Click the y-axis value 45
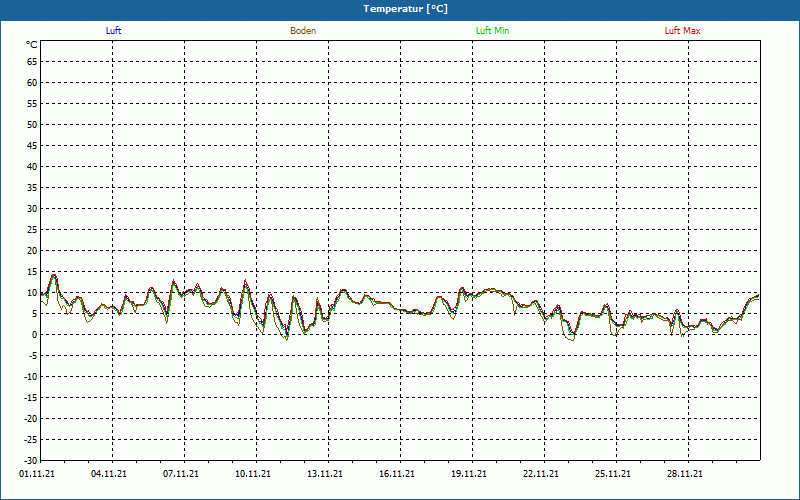 coord(32,145)
